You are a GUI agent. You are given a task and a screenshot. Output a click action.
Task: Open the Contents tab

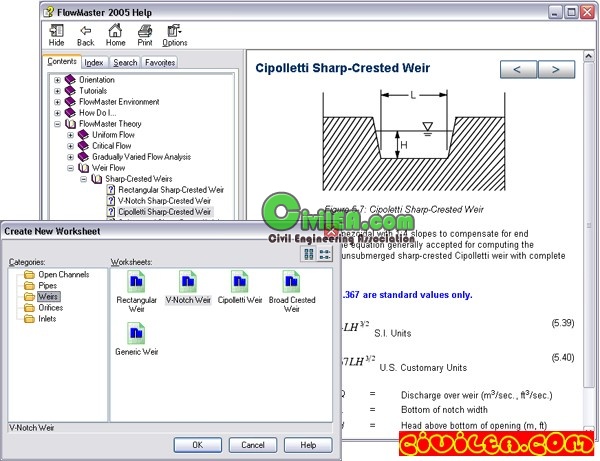tap(62, 62)
